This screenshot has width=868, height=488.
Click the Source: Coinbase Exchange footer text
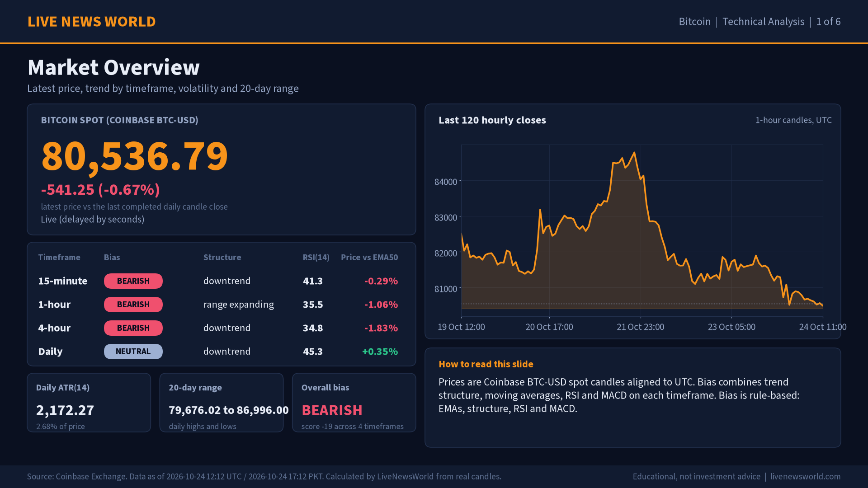264,477
